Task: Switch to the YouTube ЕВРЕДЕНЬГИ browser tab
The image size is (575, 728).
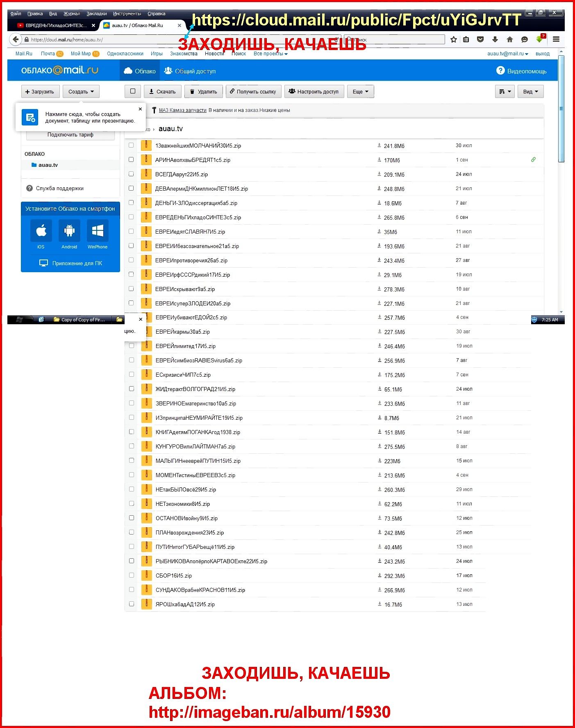Action: [56, 25]
